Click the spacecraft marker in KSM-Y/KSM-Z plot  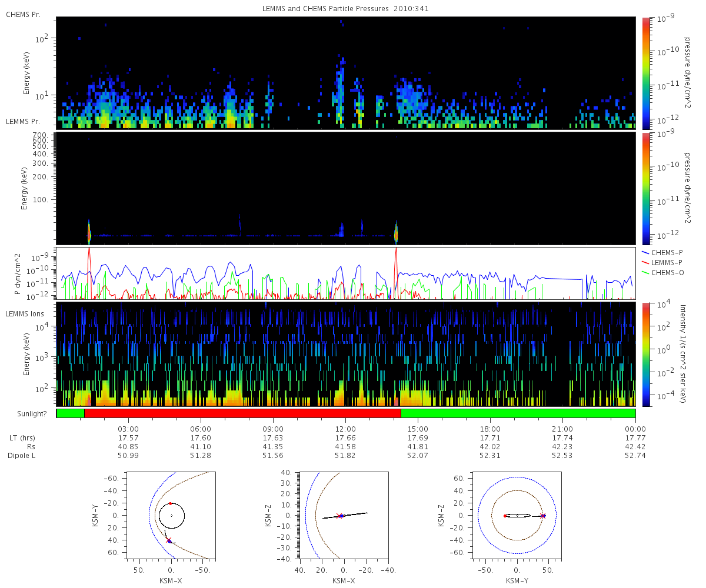click(x=542, y=516)
